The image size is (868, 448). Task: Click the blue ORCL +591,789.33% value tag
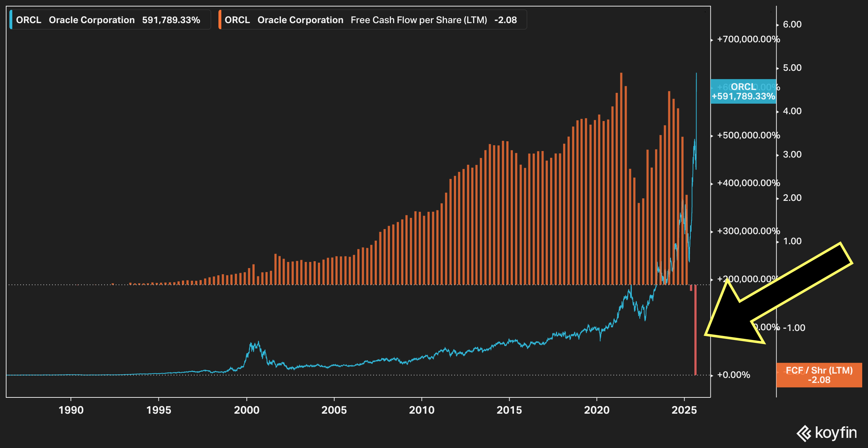click(x=743, y=92)
